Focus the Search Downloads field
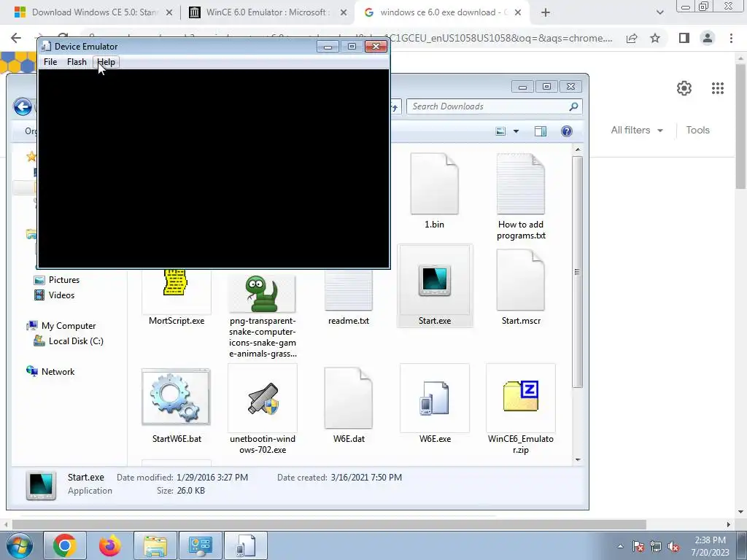The height and width of the screenshot is (560, 747). point(494,106)
